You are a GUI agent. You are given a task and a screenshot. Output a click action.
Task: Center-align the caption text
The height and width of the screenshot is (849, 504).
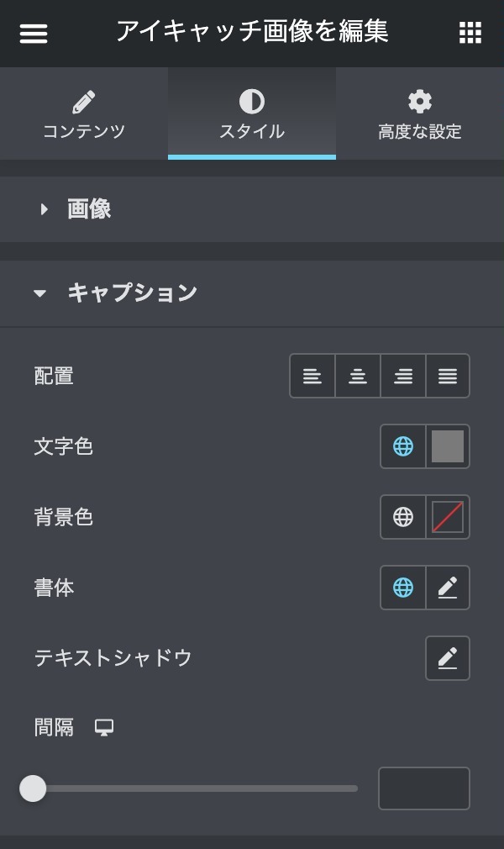pyautogui.click(x=358, y=376)
